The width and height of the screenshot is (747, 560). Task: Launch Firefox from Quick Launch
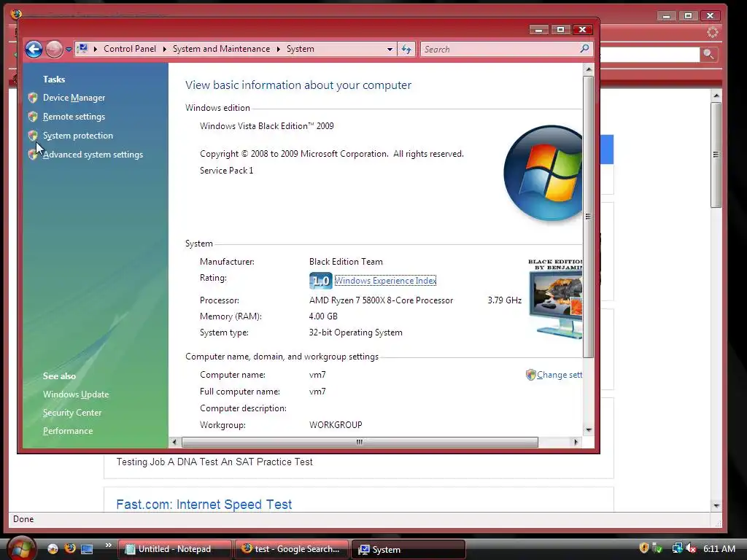pos(70,548)
